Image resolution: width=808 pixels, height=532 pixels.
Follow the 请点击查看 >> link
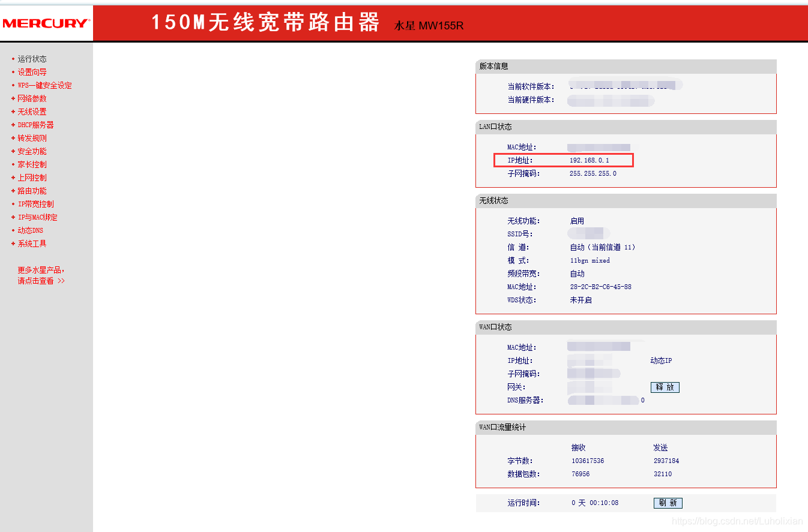[41, 281]
